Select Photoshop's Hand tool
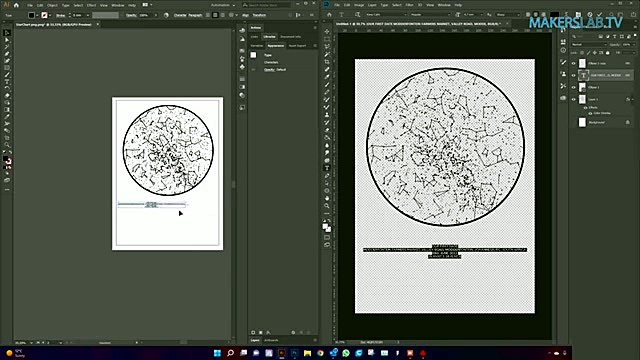640x360 pixels. 327,198
